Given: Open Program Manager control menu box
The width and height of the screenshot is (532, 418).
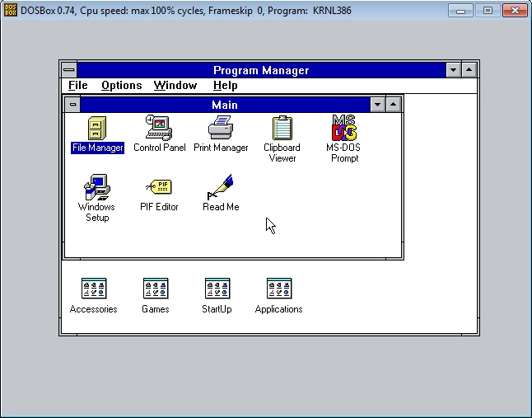Looking at the screenshot, I should 69,70.
